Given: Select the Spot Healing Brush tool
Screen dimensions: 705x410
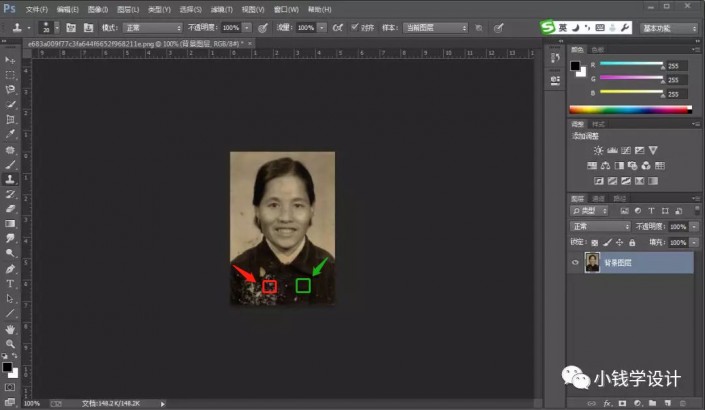Looking at the screenshot, I should 10,149.
